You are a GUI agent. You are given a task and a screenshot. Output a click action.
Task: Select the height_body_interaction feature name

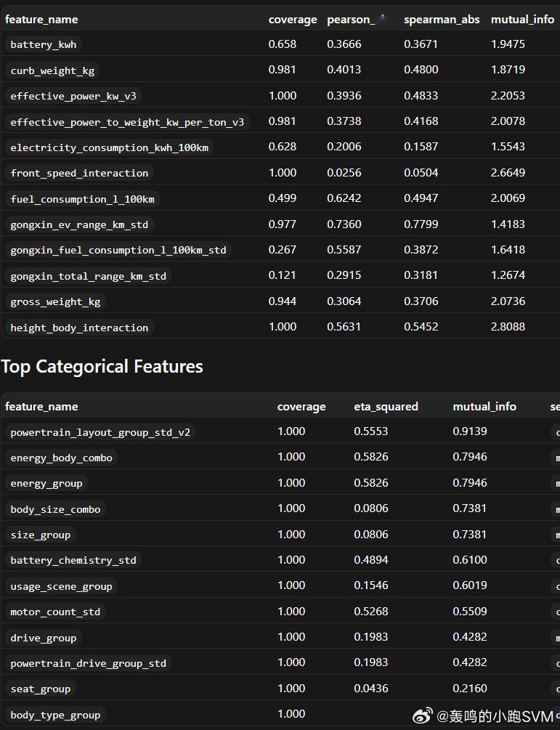pos(80,328)
